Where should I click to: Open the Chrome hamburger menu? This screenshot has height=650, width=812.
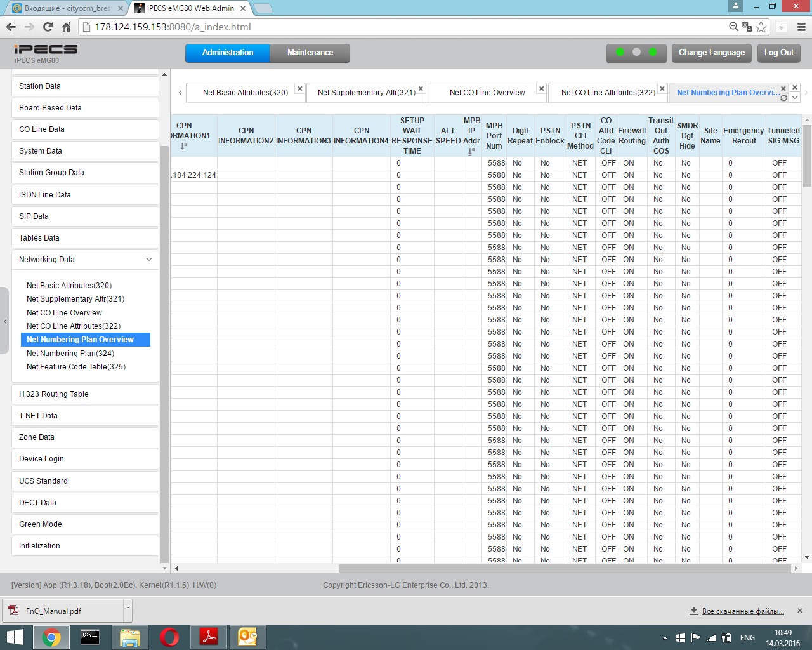click(x=801, y=27)
